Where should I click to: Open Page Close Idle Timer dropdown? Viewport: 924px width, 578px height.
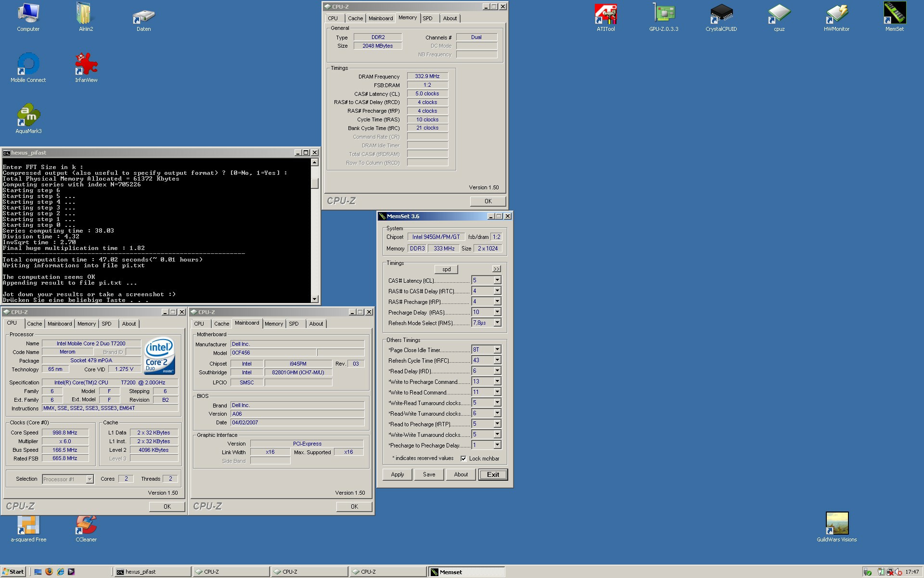pyautogui.click(x=497, y=350)
